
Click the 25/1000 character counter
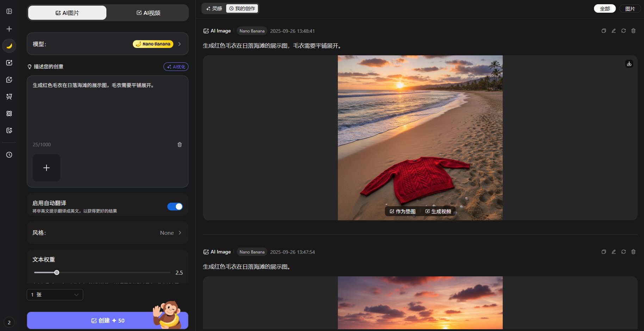[x=42, y=145]
